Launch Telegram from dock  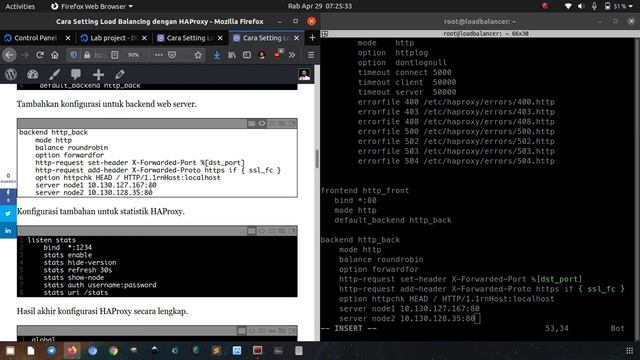tap(51, 350)
